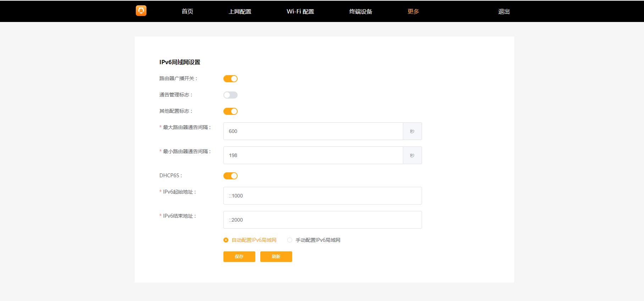644x301 pixels.
Task: Click the IPv6结束地址 input field
Action: pyautogui.click(x=323, y=220)
